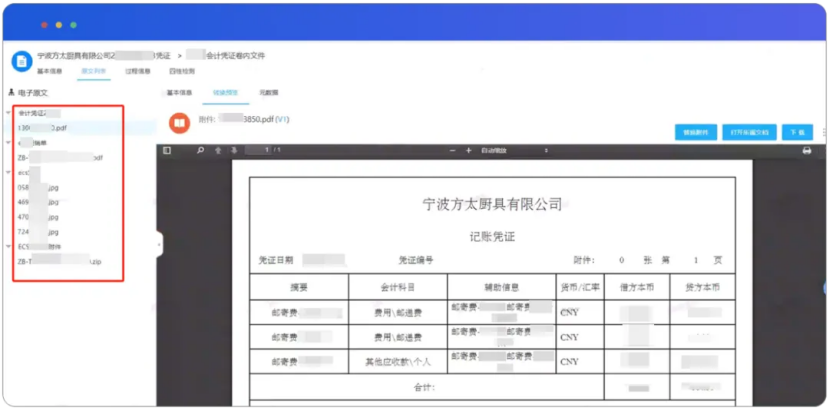
Task: Click the ECS 附件 group label
Action: [x=40, y=246]
